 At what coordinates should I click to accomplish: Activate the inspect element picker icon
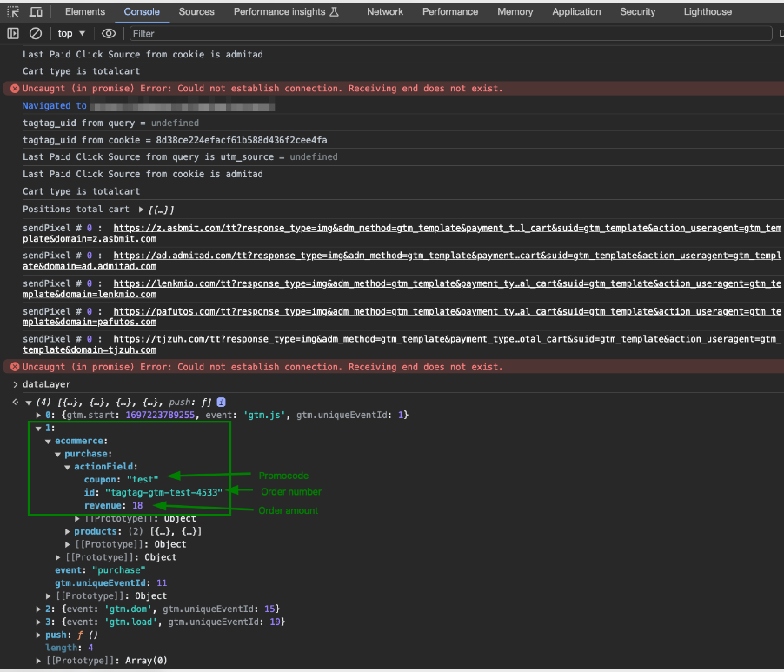13,12
